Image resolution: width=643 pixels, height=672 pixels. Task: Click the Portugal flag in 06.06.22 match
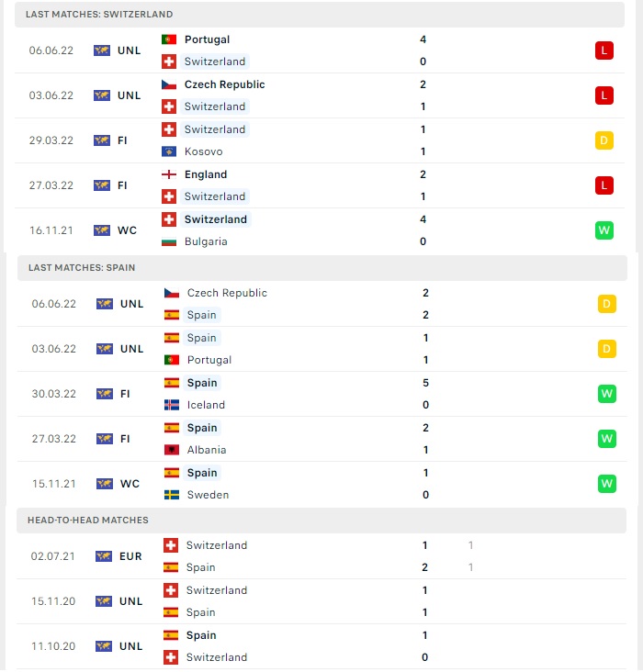point(169,39)
